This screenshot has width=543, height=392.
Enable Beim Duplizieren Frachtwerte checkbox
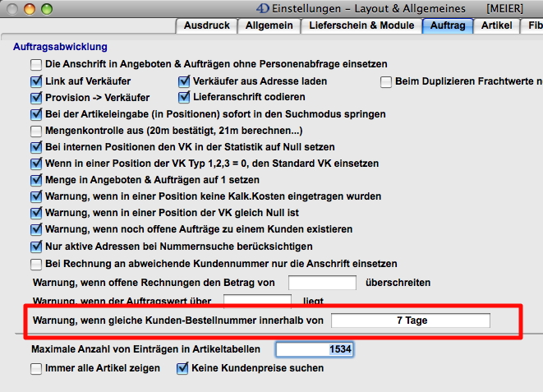point(387,81)
